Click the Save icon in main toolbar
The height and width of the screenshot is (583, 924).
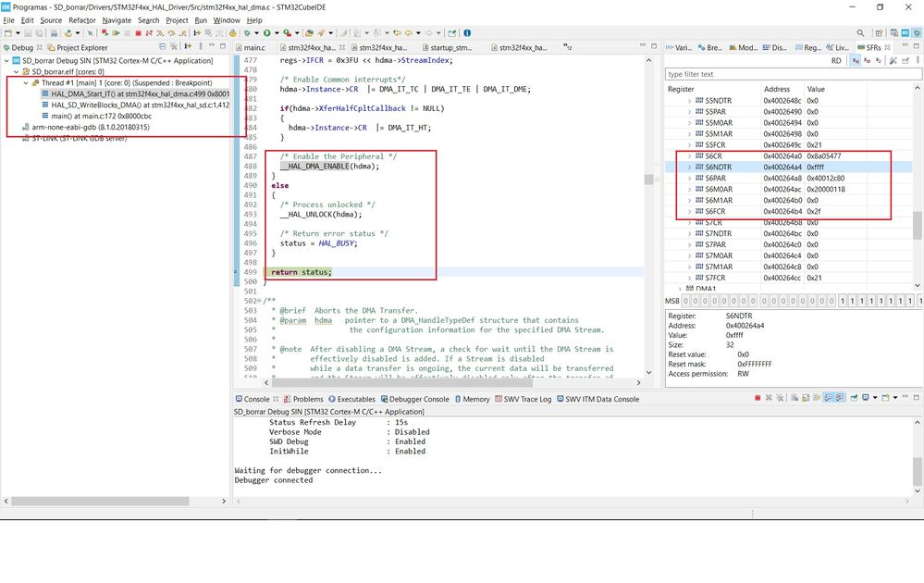28,33
